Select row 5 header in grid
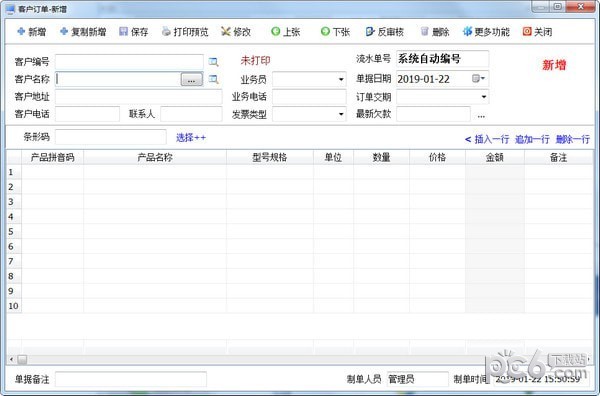The image size is (600, 396). tap(14, 231)
